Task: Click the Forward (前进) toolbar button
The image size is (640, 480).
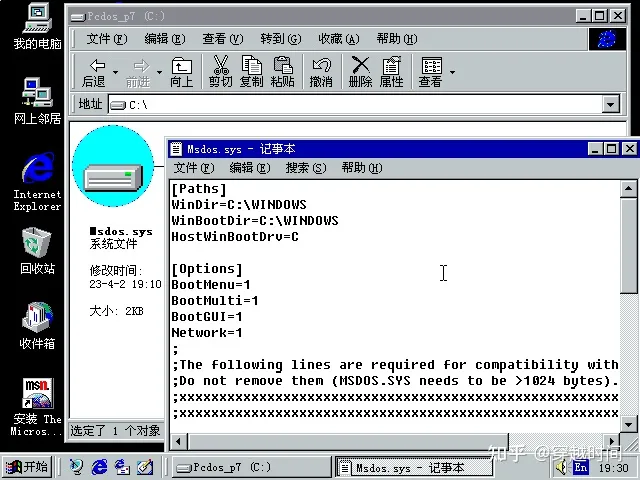Action: (138, 72)
